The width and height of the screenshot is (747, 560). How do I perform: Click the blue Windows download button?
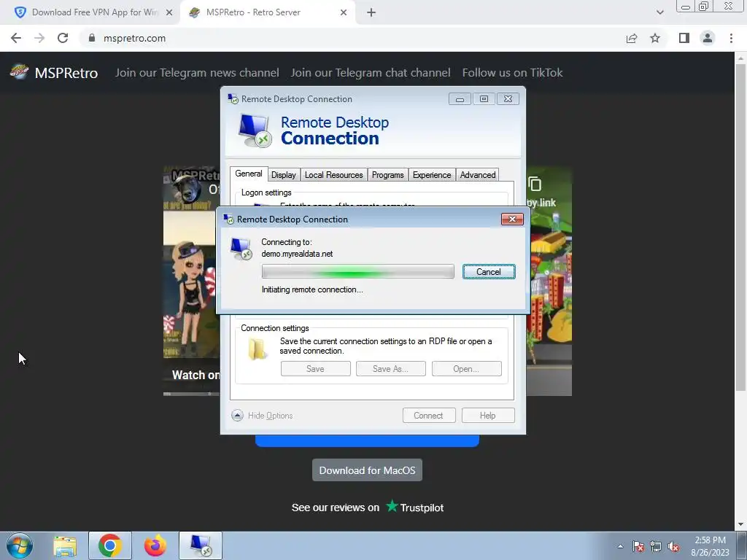click(x=367, y=441)
